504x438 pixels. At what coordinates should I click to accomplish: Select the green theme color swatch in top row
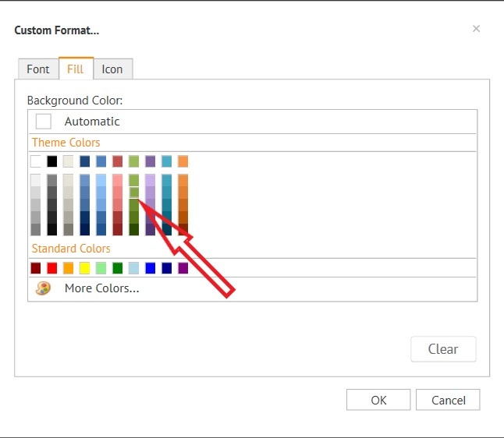point(134,161)
